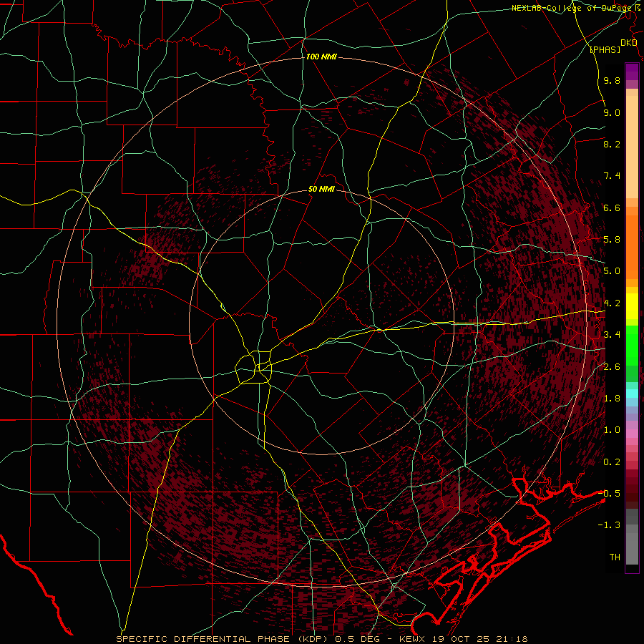Click the 8.2 scale value

pos(612,144)
